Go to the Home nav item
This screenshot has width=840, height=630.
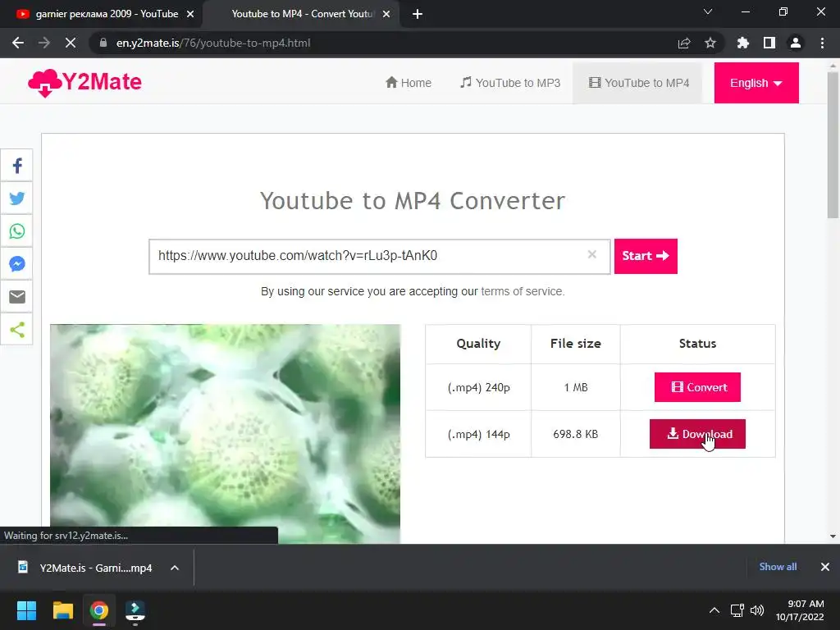pyautogui.click(x=409, y=83)
